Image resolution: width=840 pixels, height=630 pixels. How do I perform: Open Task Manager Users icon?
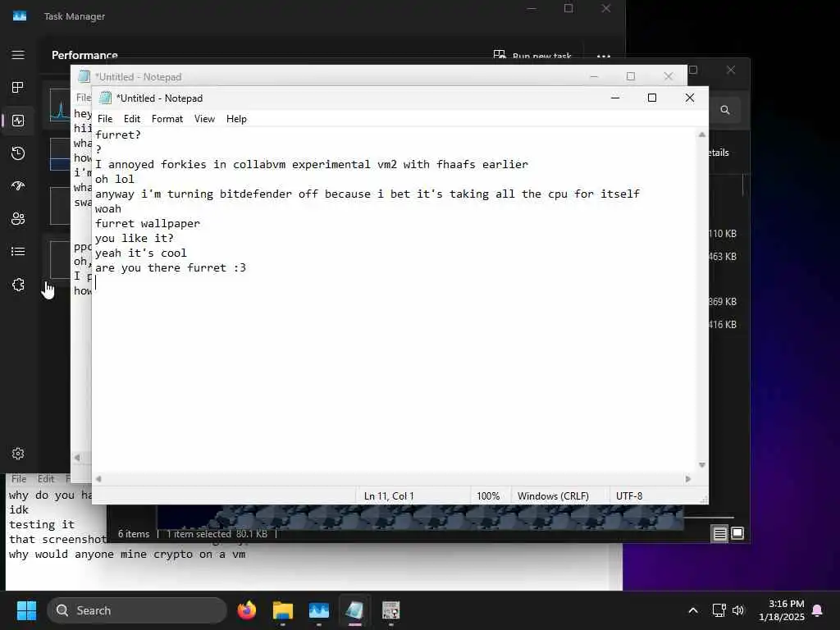18,218
